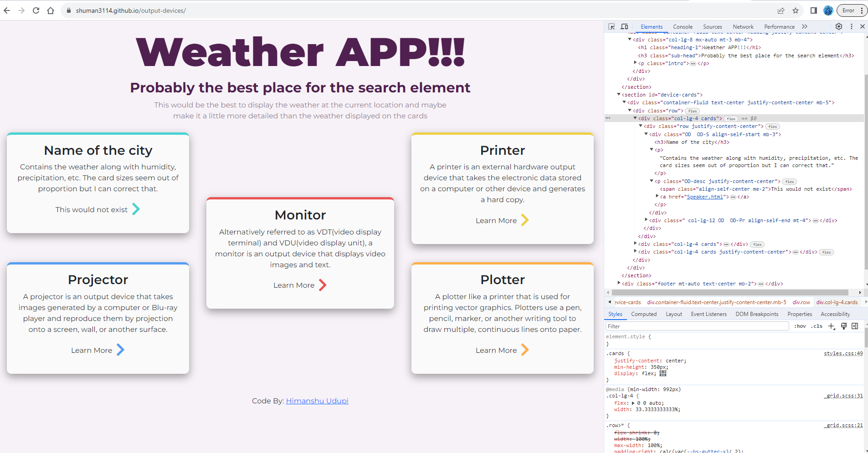The height and width of the screenshot is (453, 868).
Task: Focus the styles Filter input field
Action: click(697, 326)
